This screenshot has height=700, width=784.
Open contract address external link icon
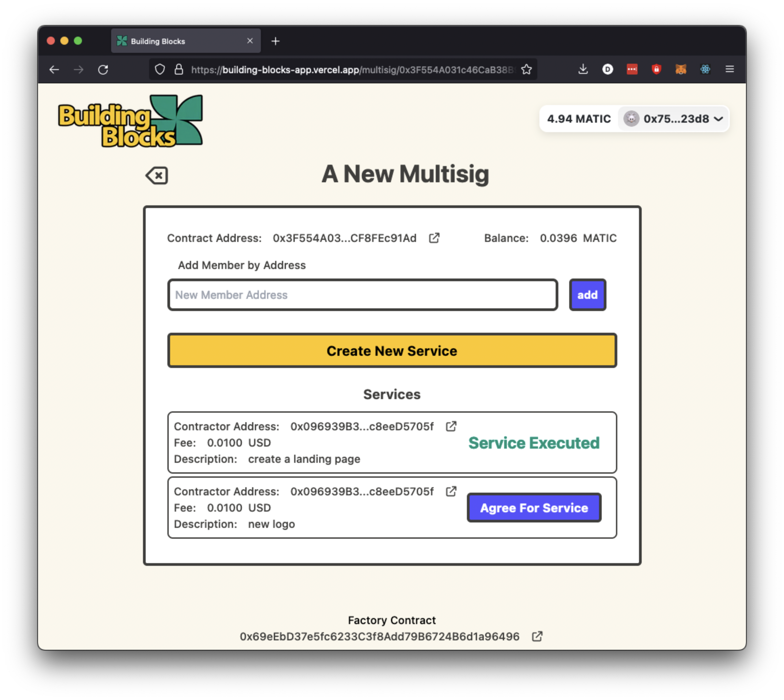coord(434,238)
